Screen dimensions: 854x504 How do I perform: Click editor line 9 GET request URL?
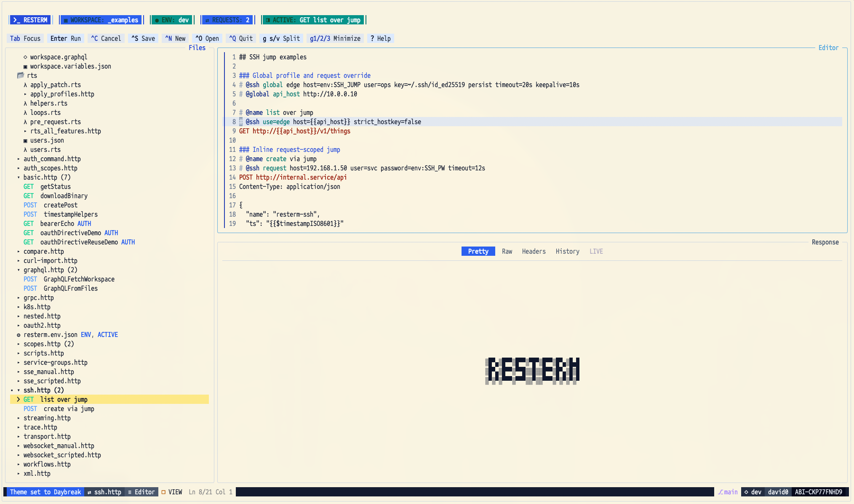pos(302,131)
